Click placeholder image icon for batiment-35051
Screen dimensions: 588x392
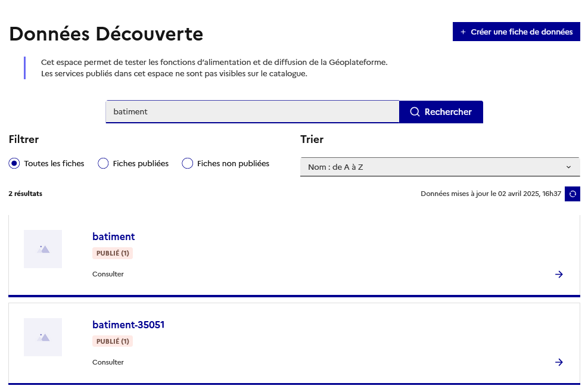point(43,337)
